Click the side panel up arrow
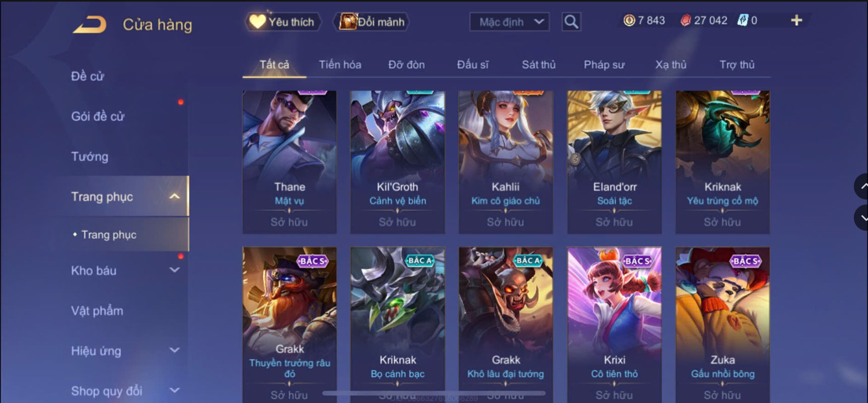The width and height of the screenshot is (868, 403). (x=862, y=186)
